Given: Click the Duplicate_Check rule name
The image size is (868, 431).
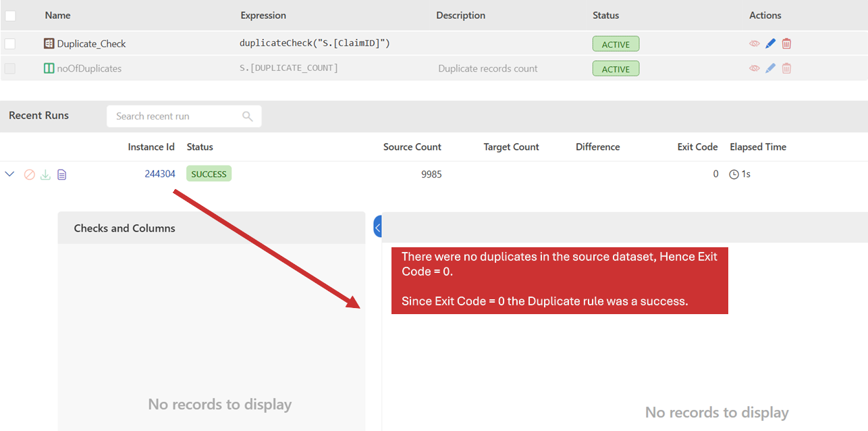Looking at the screenshot, I should tap(91, 44).
